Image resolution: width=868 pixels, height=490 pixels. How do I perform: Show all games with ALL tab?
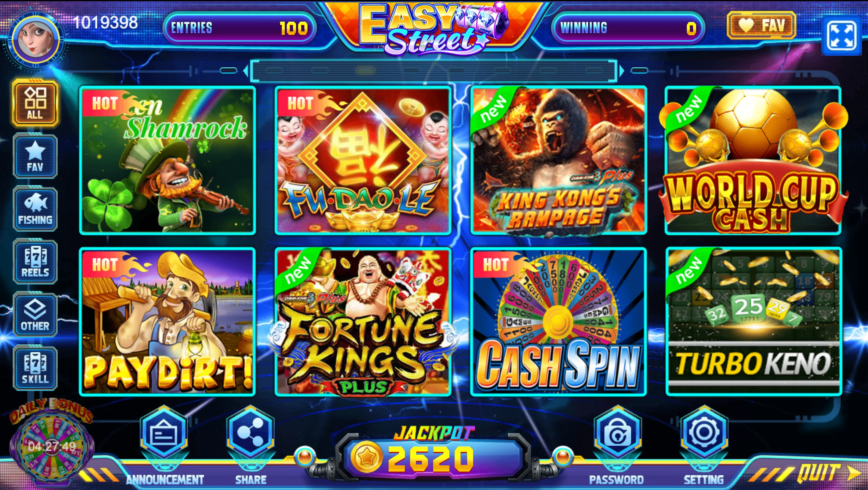coord(35,104)
